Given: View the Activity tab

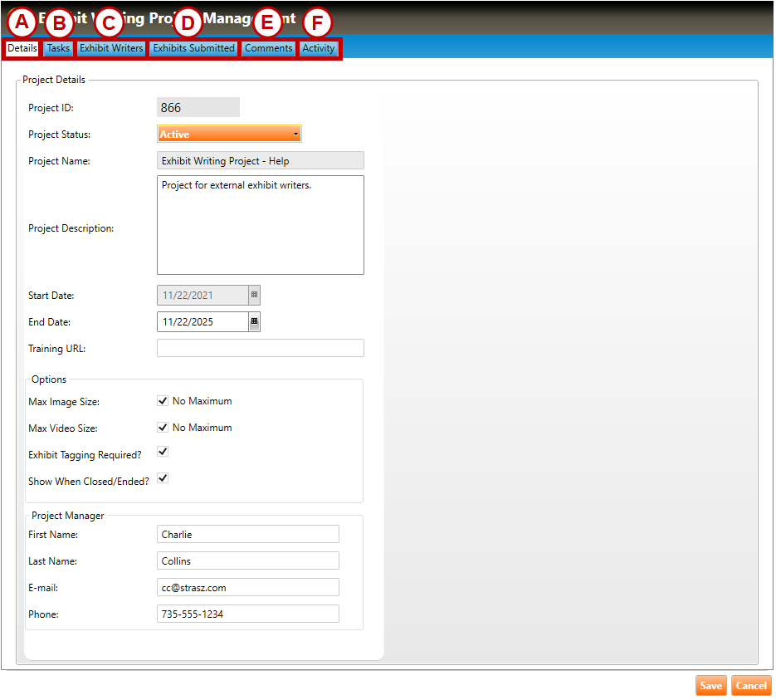Looking at the screenshot, I should coord(319,48).
